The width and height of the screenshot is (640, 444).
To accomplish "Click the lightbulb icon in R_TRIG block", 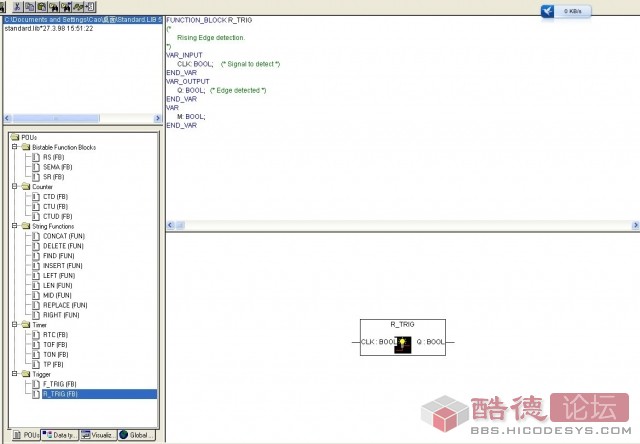I will click(x=403, y=343).
